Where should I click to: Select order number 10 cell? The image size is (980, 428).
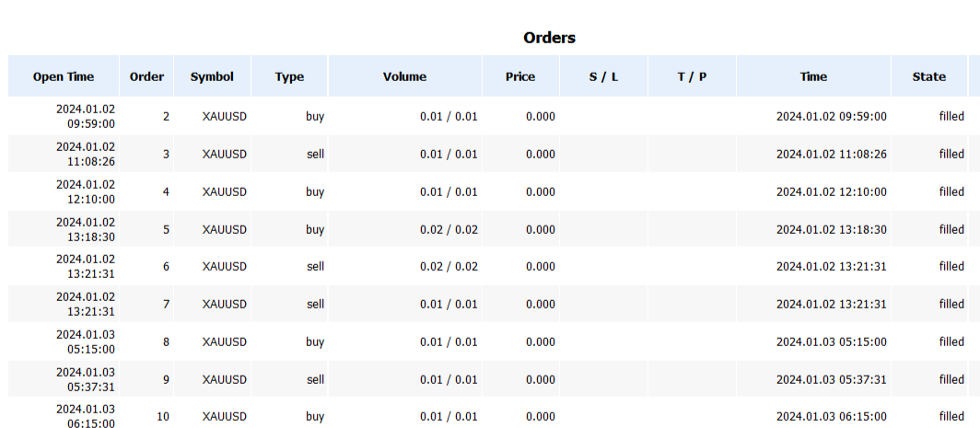click(x=146, y=416)
